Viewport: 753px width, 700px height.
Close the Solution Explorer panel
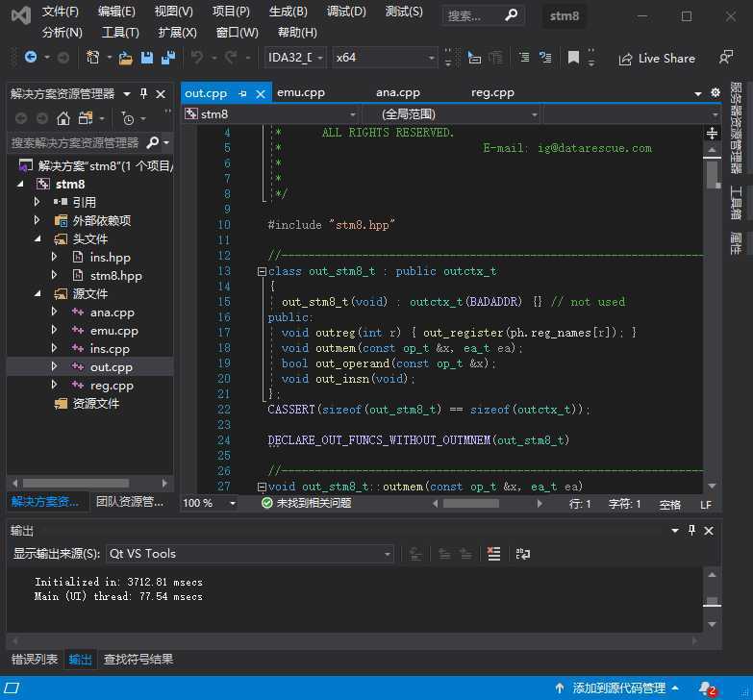(161, 93)
